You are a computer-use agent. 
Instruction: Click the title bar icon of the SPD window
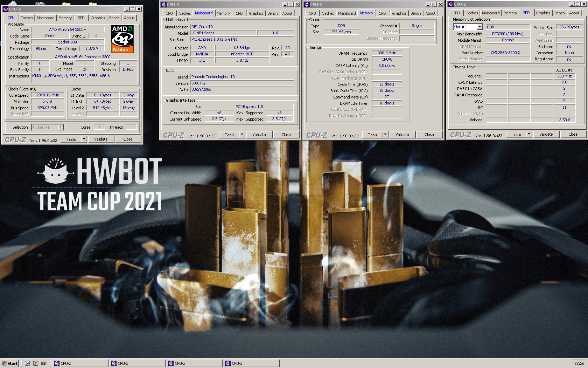pyautogui.click(x=451, y=4)
